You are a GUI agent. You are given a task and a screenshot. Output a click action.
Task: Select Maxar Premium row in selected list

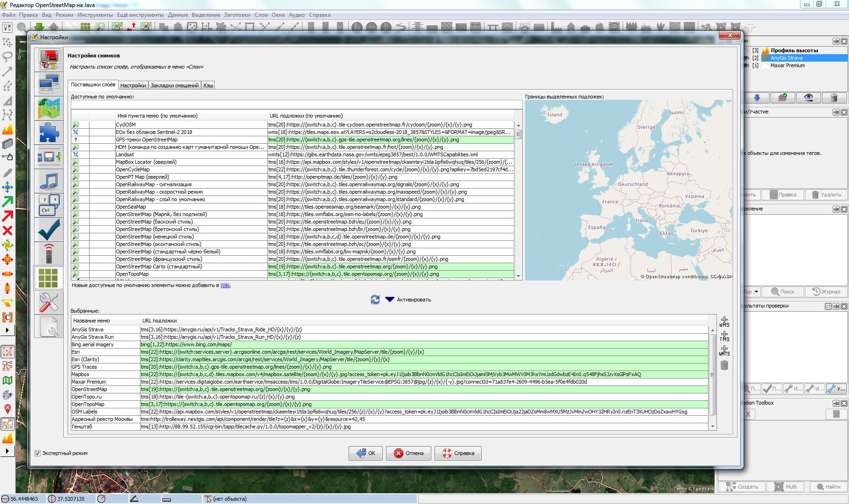(x=390, y=382)
